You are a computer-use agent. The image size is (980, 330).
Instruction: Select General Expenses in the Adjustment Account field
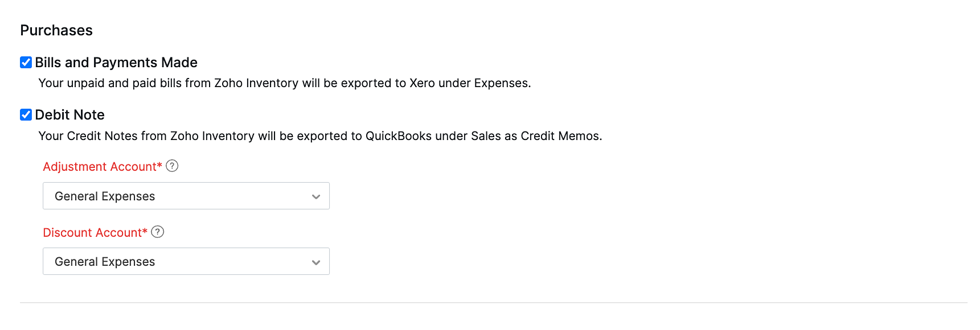(x=186, y=196)
